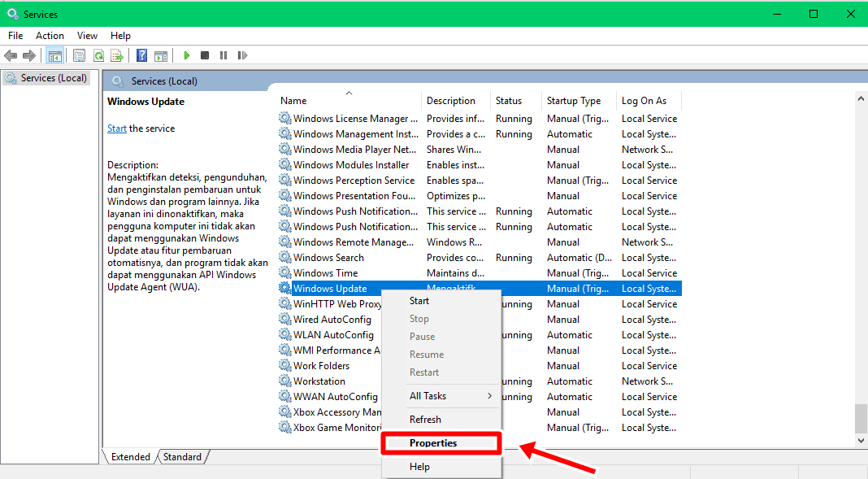Click gear icon of Windows Modules Installer row
Viewport: 868px width, 479px height.
[x=284, y=164]
